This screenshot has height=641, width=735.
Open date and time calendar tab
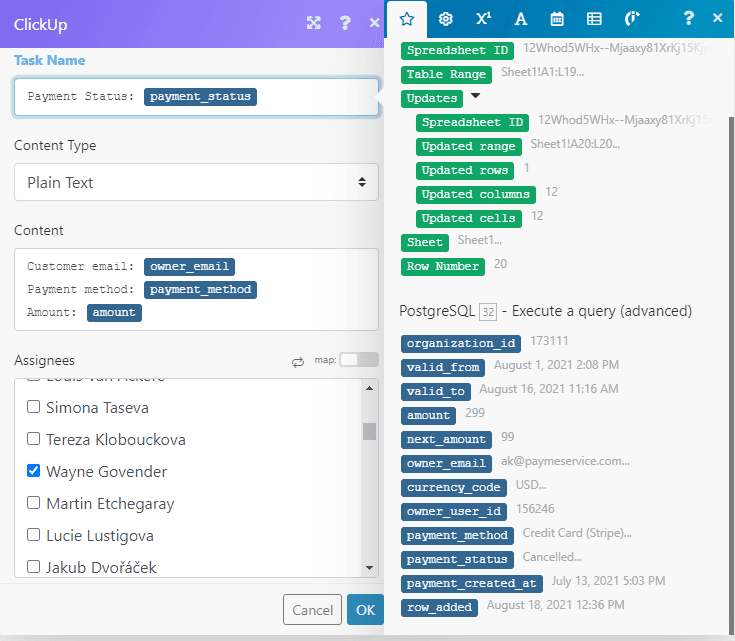557,19
